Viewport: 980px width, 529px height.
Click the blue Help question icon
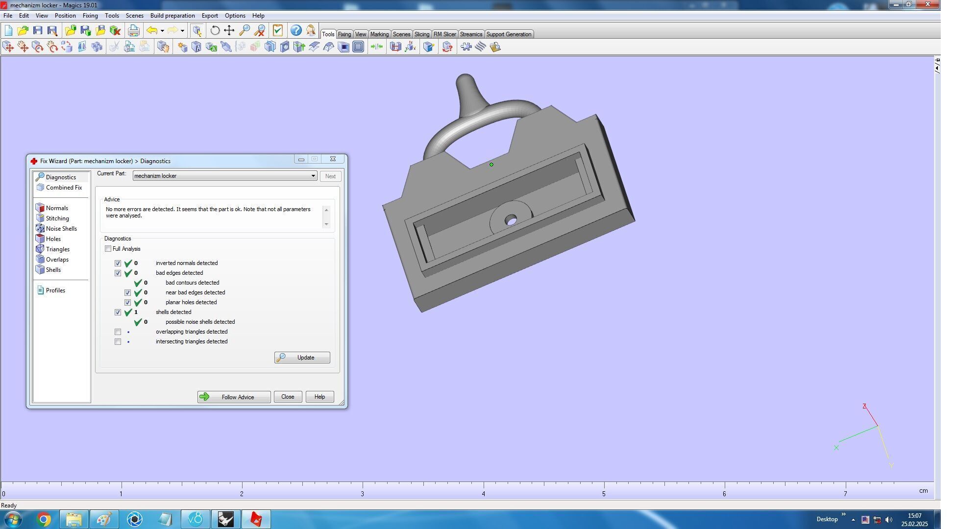(295, 30)
